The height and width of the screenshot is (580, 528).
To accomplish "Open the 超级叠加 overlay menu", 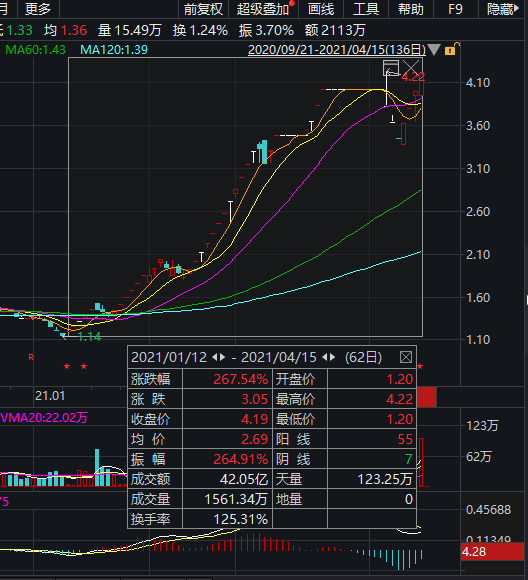I will click(263, 9).
